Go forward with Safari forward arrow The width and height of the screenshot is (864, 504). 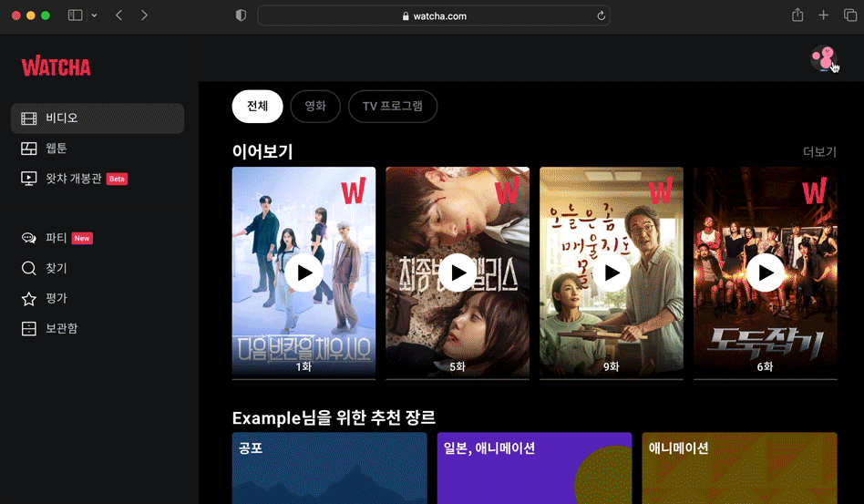(144, 15)
